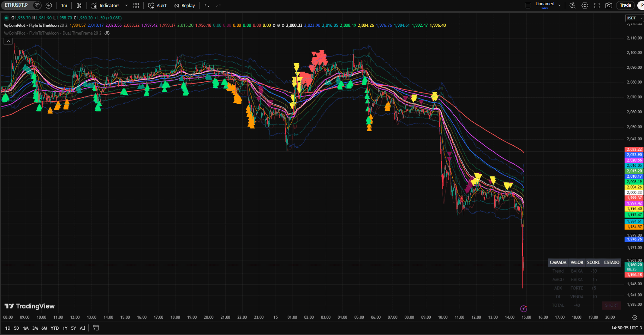The height and width of the screenshot is (335, 644).
Task: Click the Trade button
Action: pos(625,5)
